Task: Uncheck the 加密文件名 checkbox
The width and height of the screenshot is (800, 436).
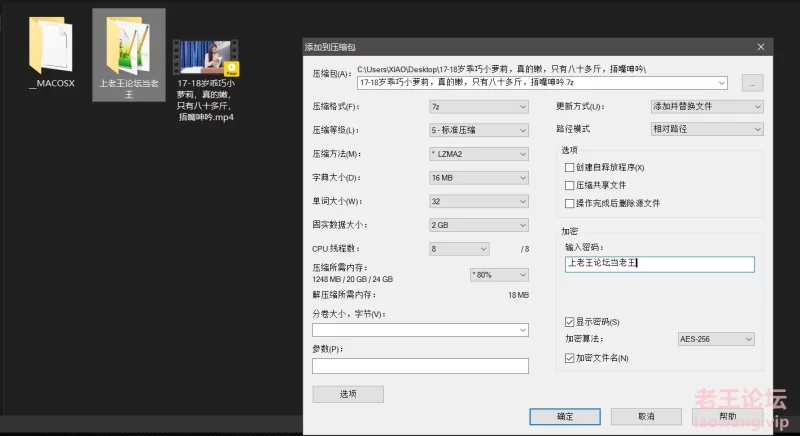Action: pyautogui.click(x=569, y=358)
